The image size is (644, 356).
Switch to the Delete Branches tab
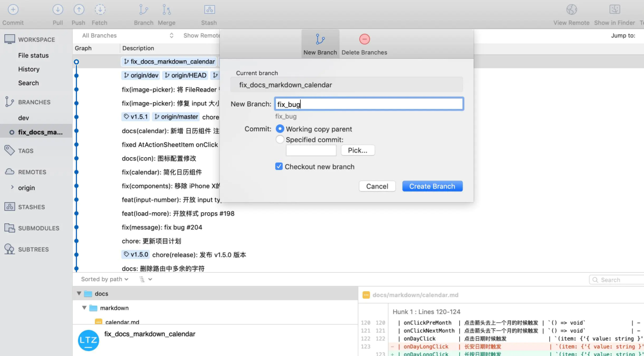click(x=364, y=44)
